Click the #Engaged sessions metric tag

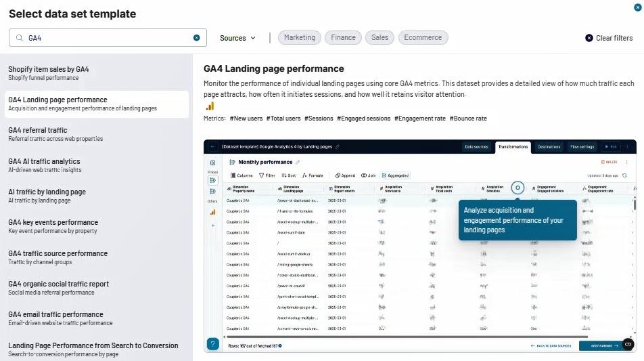[x=363, y=119]
